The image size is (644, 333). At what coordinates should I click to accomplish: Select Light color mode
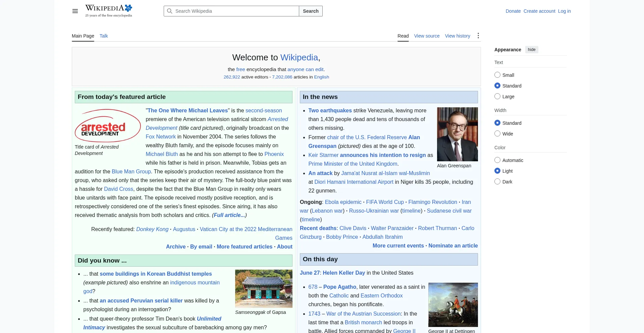(x=497, y=171)
